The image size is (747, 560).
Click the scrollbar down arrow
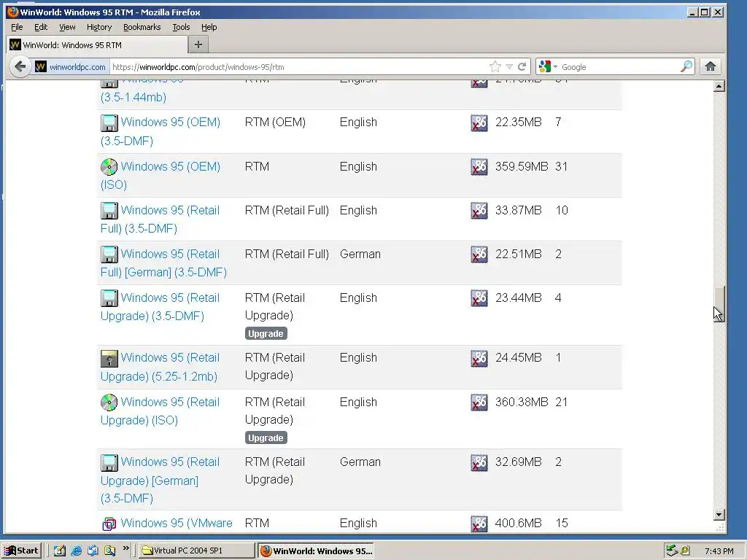coord(719,514)
